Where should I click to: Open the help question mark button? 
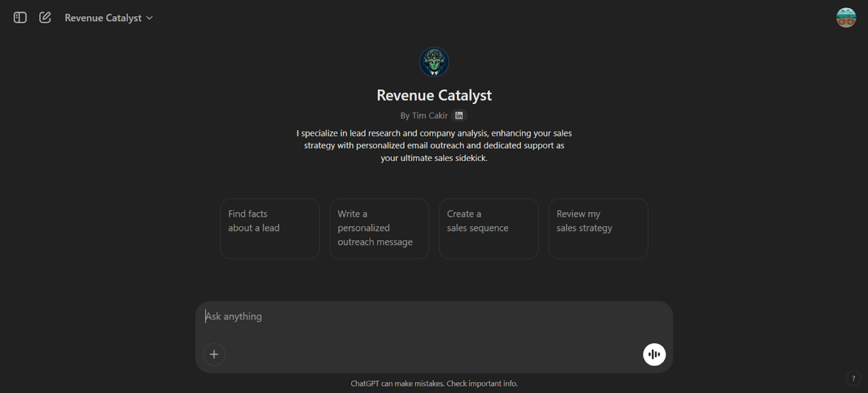coord(853,379)
